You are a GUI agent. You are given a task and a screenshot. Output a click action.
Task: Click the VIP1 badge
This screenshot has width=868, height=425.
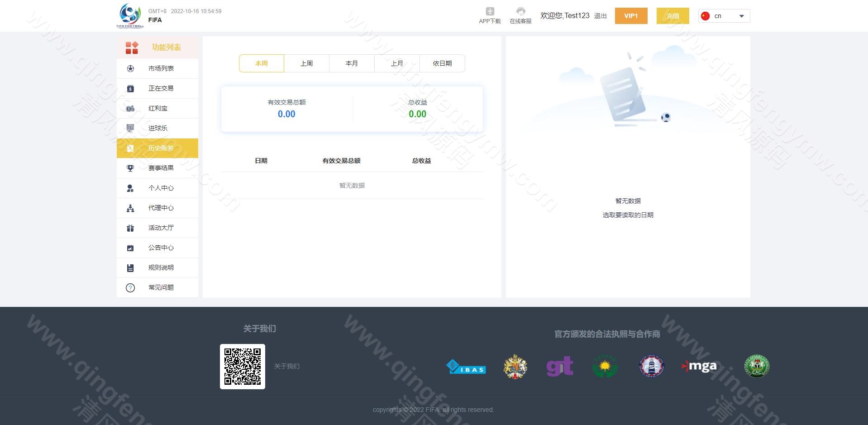(x=631, y=15)
